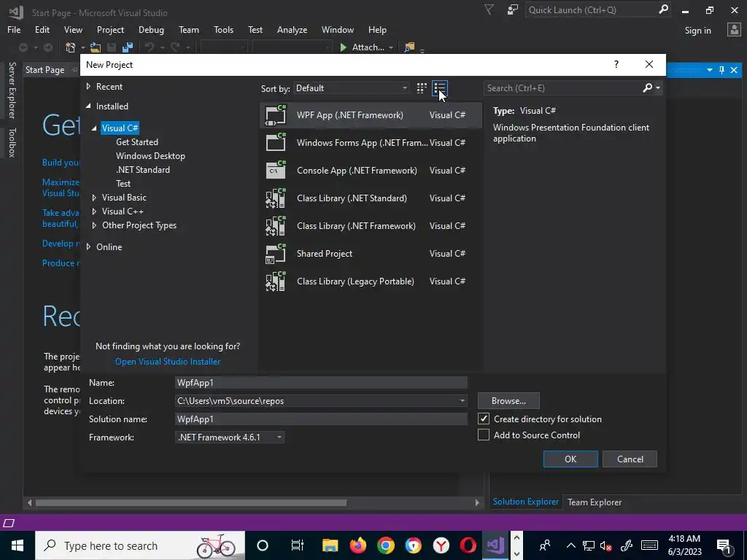Open Google Chrome from the taskbar
The image size is (747, 560).
(x=385, y=545)
